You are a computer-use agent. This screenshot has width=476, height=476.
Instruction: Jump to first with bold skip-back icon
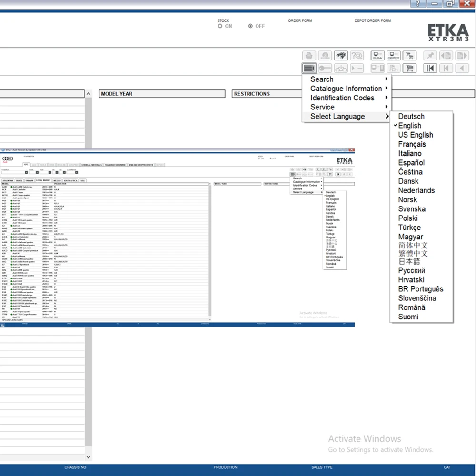pyautogui.click(x=430, y=68)
